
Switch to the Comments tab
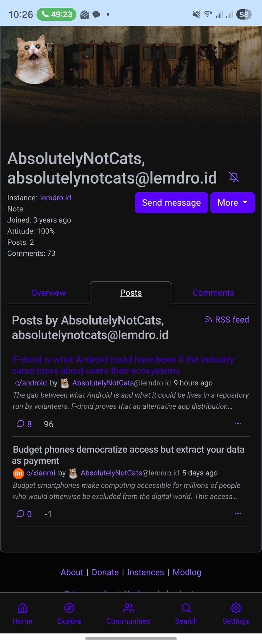coord(213,293)
